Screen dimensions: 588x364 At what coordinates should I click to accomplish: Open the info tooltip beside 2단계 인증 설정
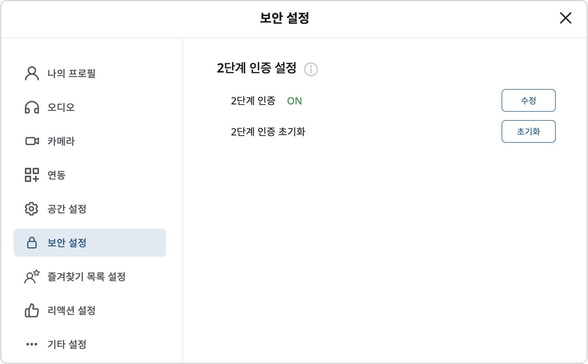coord(311,69)
